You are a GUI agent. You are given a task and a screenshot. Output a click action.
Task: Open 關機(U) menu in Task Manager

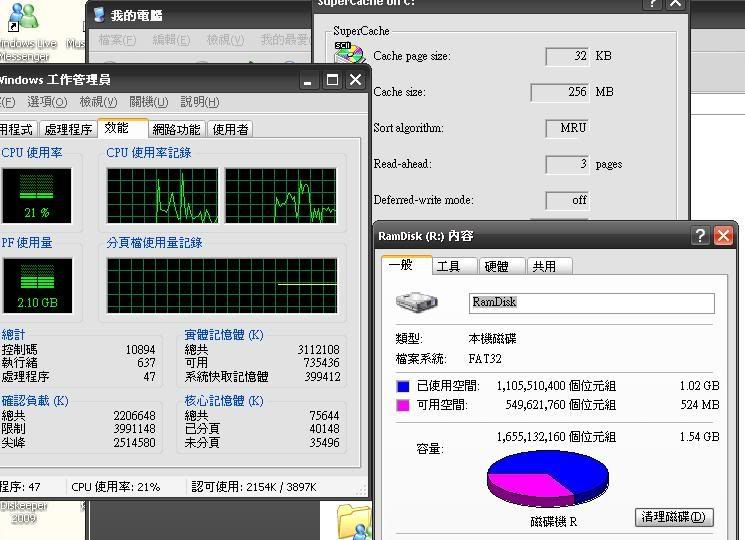(x=149, y=102)
